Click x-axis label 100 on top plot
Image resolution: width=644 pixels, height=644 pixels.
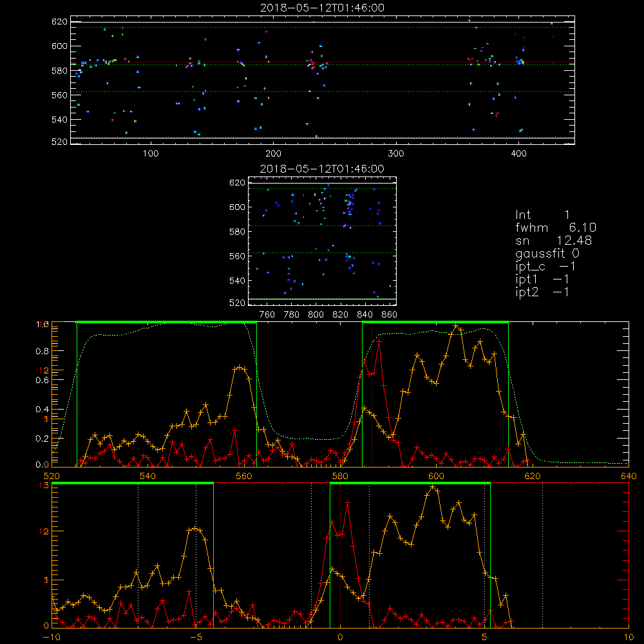151,154
